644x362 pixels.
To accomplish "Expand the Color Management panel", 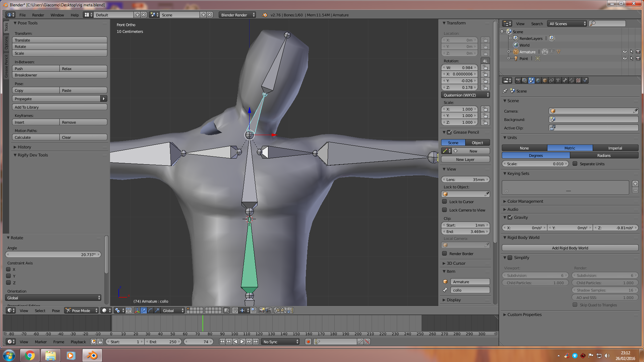I will [525, 201].
